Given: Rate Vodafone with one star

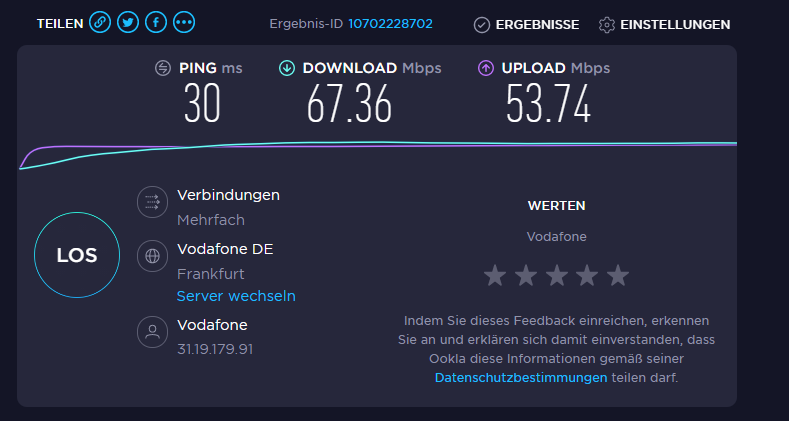Looking at the screenshot, I should click(495, 276).
